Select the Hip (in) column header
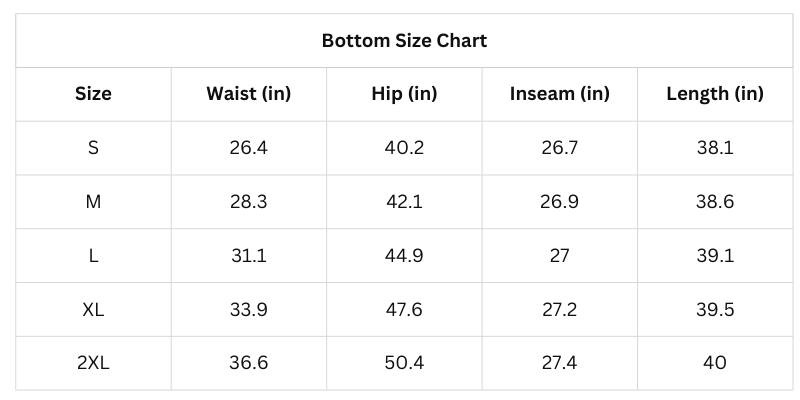800x400 pixels. tap(404, 94)
